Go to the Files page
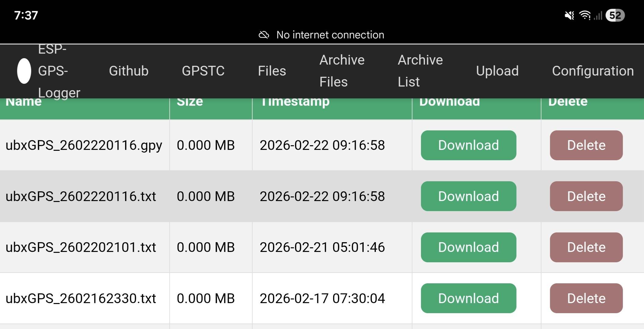Screen dimensions: 644x329 [x=272, y=71]
